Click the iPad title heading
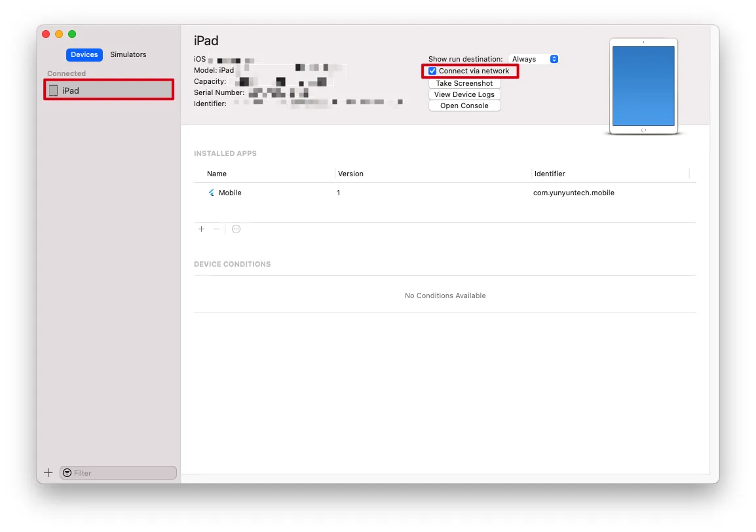 point(206,41)
